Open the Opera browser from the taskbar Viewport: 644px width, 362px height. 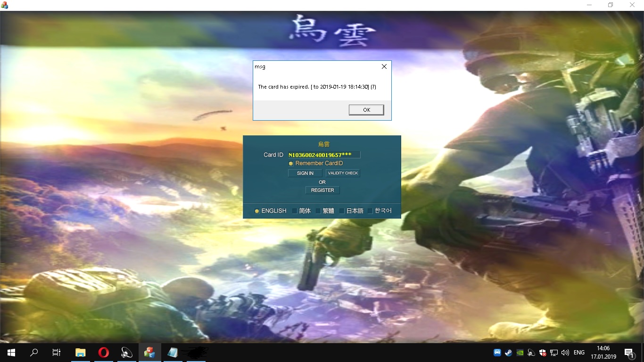(x=104, y=353)
